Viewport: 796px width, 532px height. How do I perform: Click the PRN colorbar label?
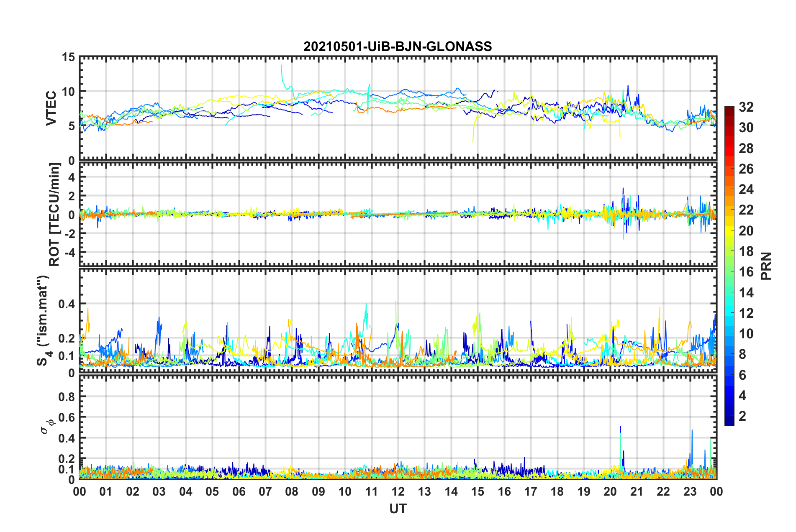pyautogui.click(x=766, y=266)
